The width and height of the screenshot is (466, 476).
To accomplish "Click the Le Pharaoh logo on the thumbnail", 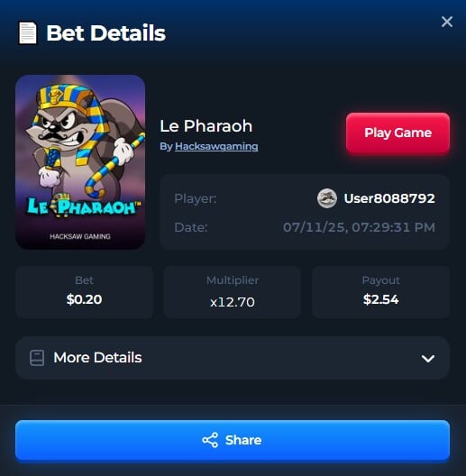I will (84, 206).
